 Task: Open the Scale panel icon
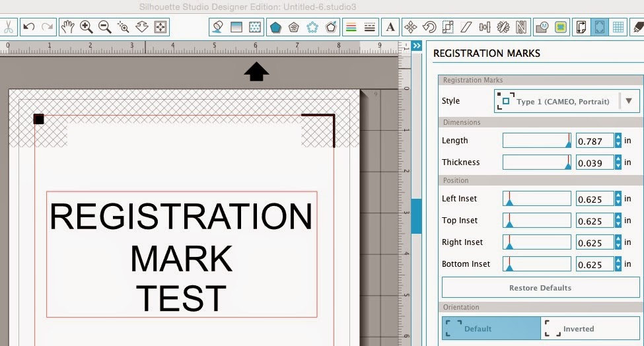tap(448, 27)
